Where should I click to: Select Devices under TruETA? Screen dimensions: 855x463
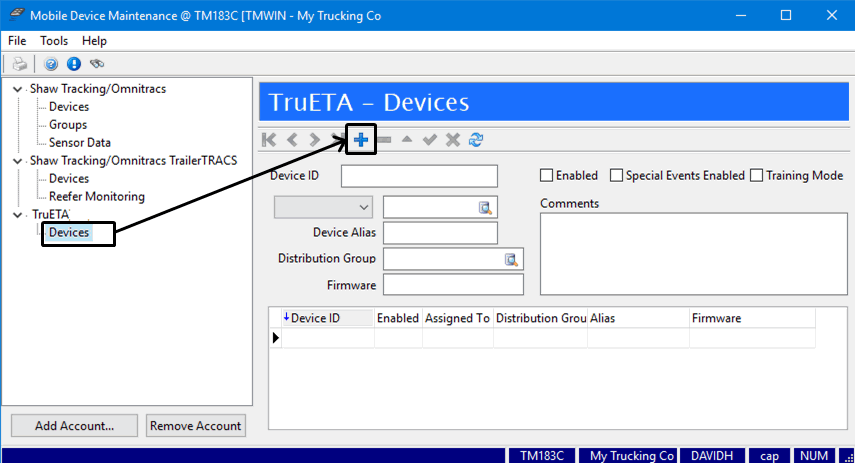tap(69, 233)
